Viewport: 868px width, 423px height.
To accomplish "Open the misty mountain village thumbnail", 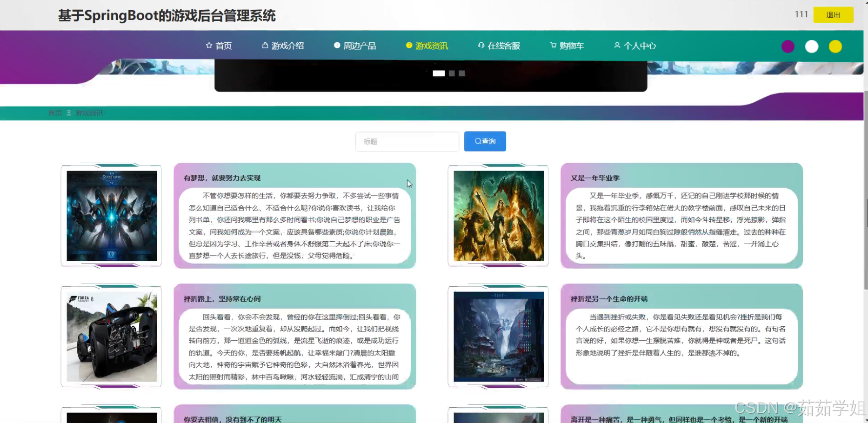I will click(499, 337).
